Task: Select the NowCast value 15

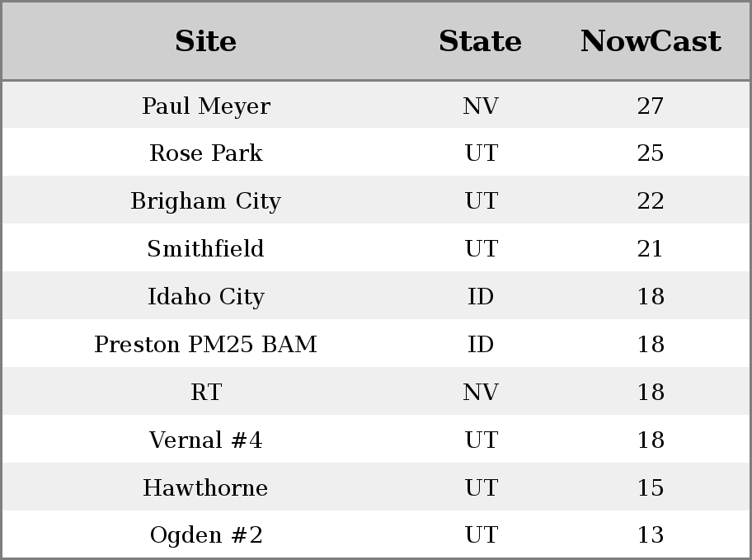Action: (651, 488)
